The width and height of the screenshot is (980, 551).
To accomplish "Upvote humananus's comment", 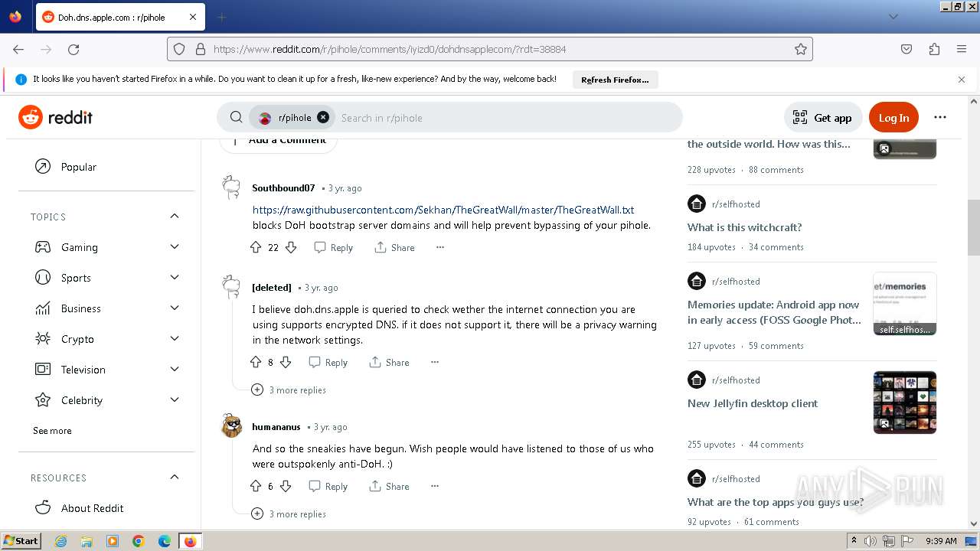I will click(256, 486).
